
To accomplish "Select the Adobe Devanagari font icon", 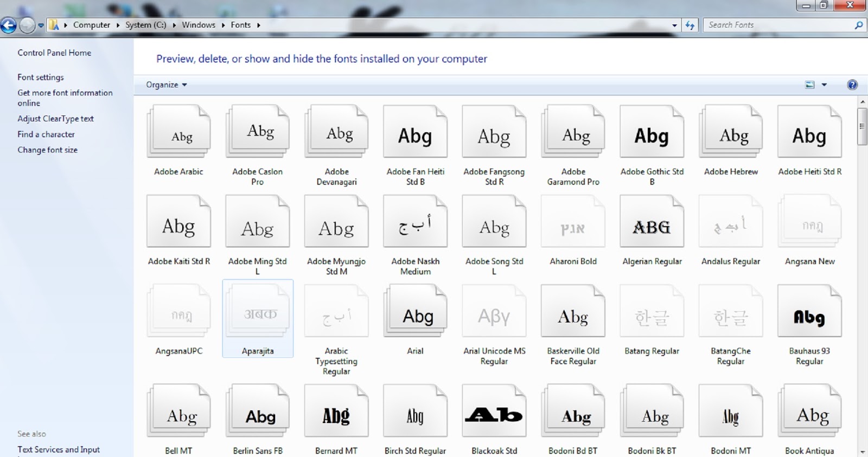I will (336, 132).
